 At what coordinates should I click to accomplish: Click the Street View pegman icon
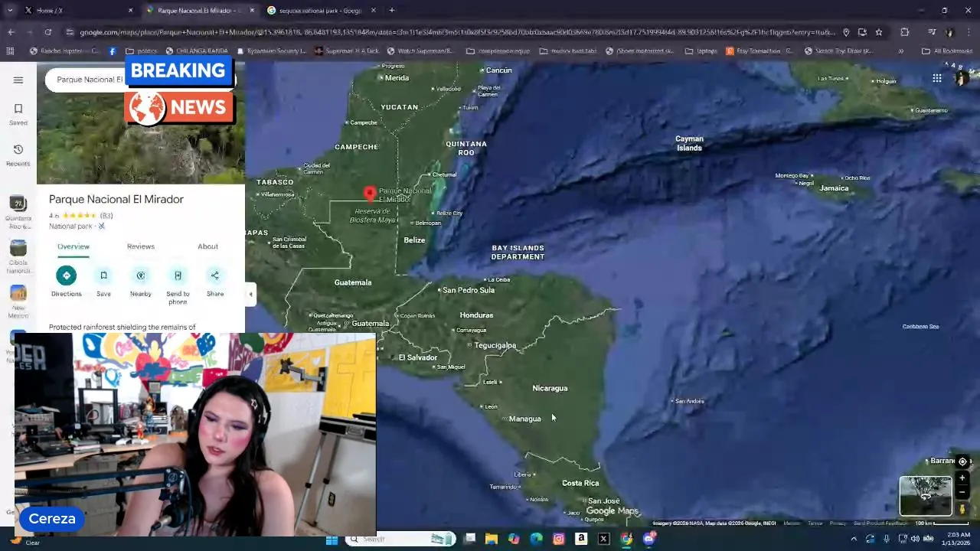point(962,509)
